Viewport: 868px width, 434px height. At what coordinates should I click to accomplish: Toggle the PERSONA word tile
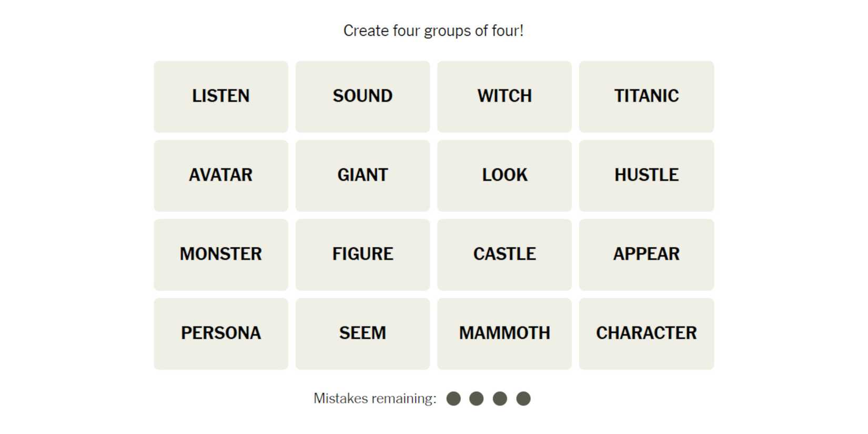point(221,334)
